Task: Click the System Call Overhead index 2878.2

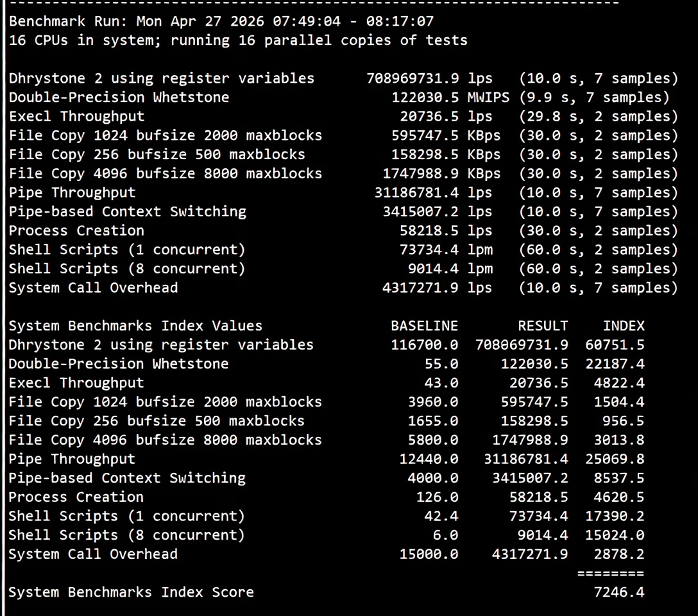Action: 619,554
